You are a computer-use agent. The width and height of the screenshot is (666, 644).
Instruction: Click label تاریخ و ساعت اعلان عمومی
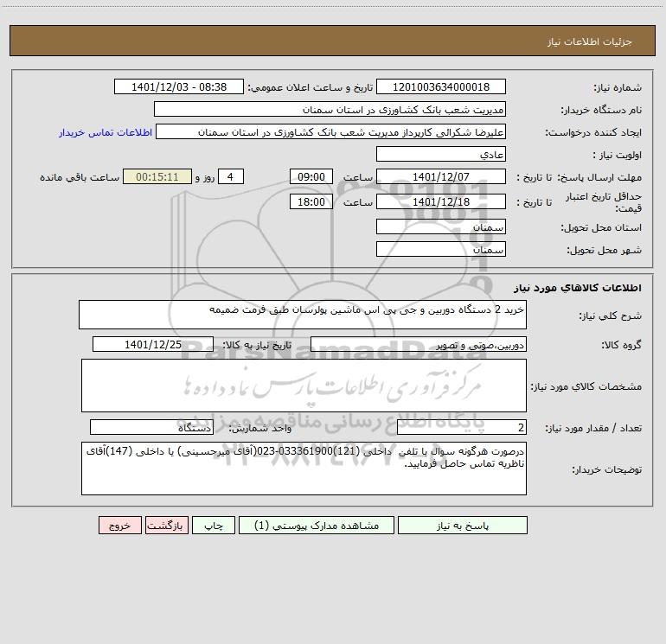[311, 87]
